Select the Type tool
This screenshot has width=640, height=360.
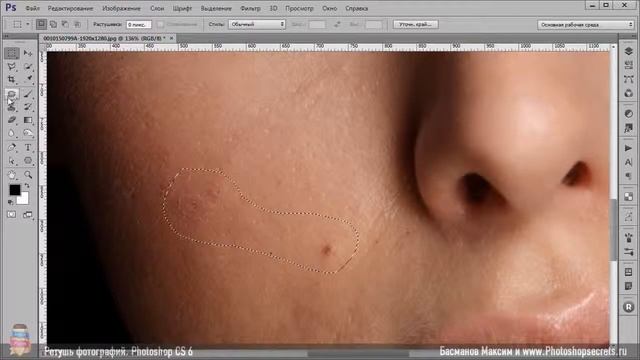click(28, 147)
